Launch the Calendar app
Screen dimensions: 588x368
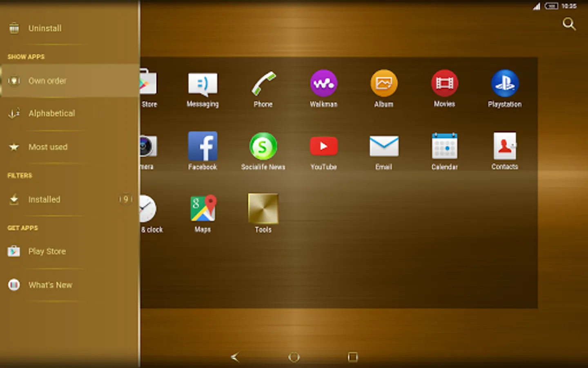pos(444,146)
